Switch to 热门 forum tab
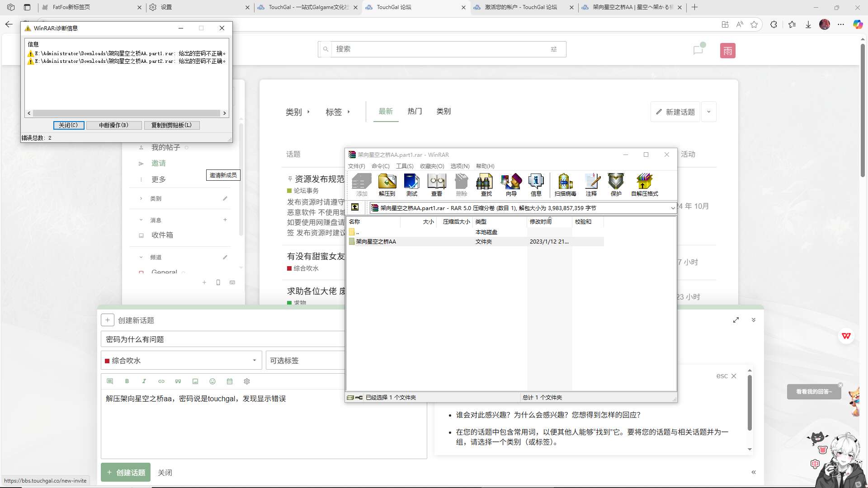The width and height of the screenshot is (868, 488). tap(415, 111)
